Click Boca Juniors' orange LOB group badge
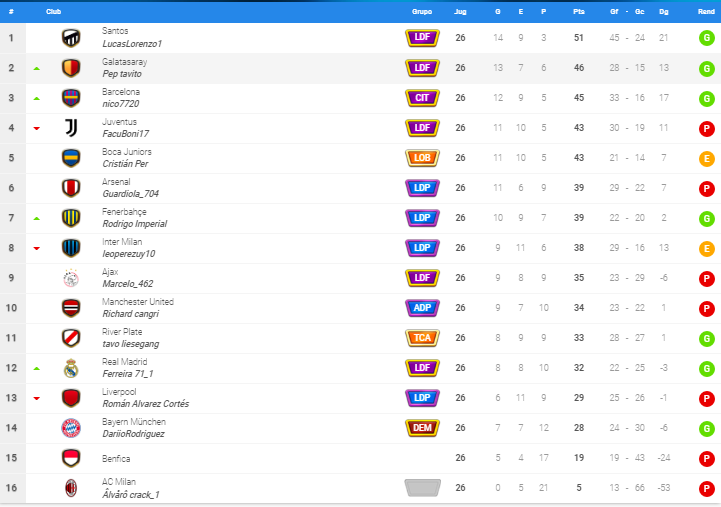 pyautogui.click(x=422, y=158)
